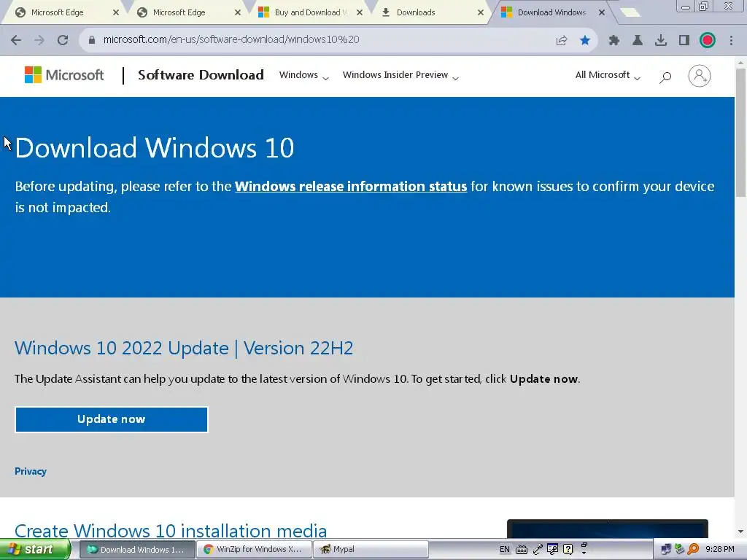The width and height of the screenshot is (747, 560).
Task: Click the padlock site info icon
Action: click(x=91, y=40)
